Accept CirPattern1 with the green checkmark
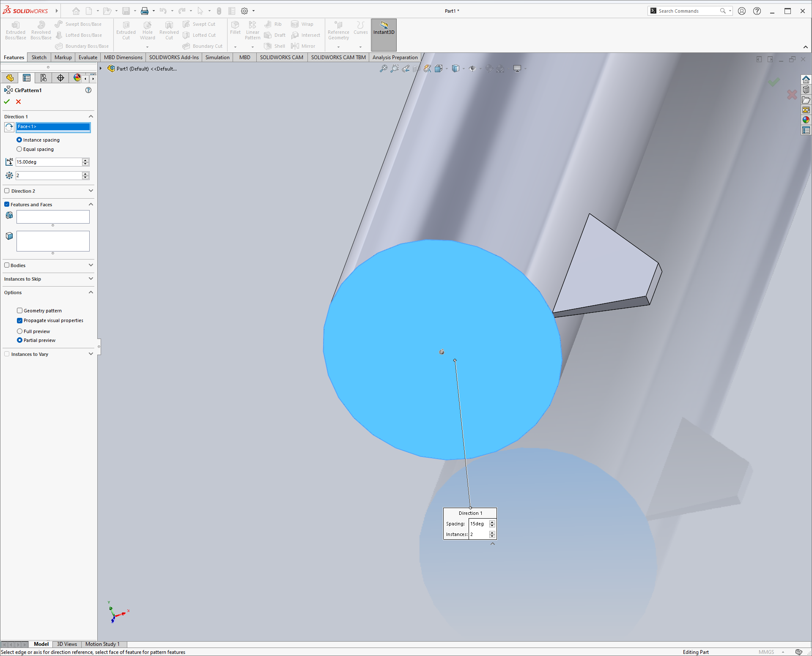This screenshot has width=812, height=656. [7, 101]
